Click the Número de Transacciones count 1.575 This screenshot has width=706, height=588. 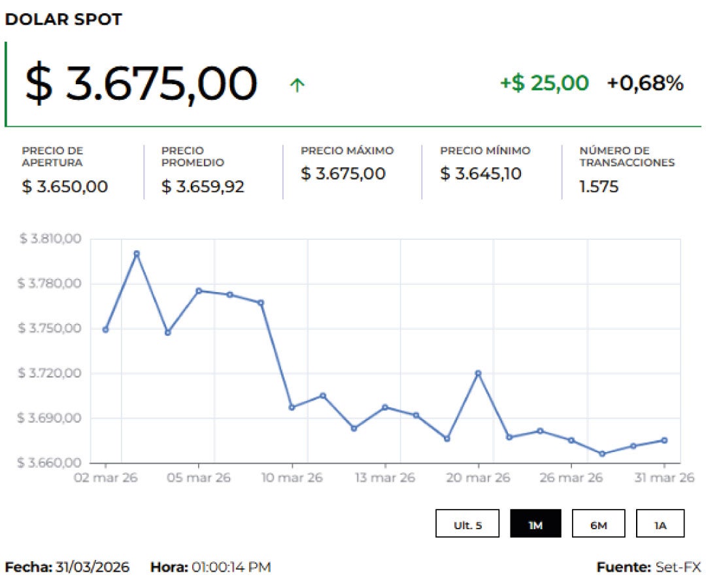599,187
